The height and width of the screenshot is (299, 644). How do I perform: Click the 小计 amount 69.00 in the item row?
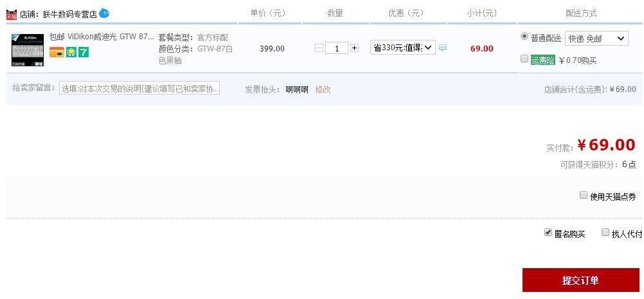click(482, 48)
